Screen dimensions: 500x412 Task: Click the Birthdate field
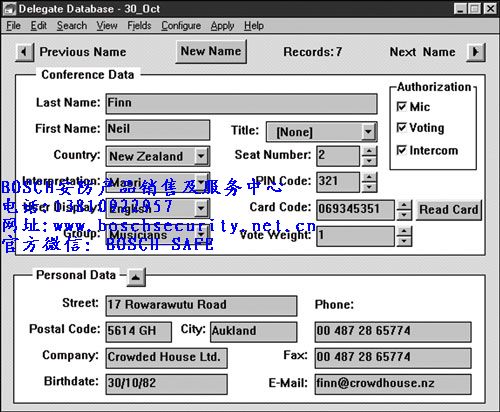click(x=167, y=384)
